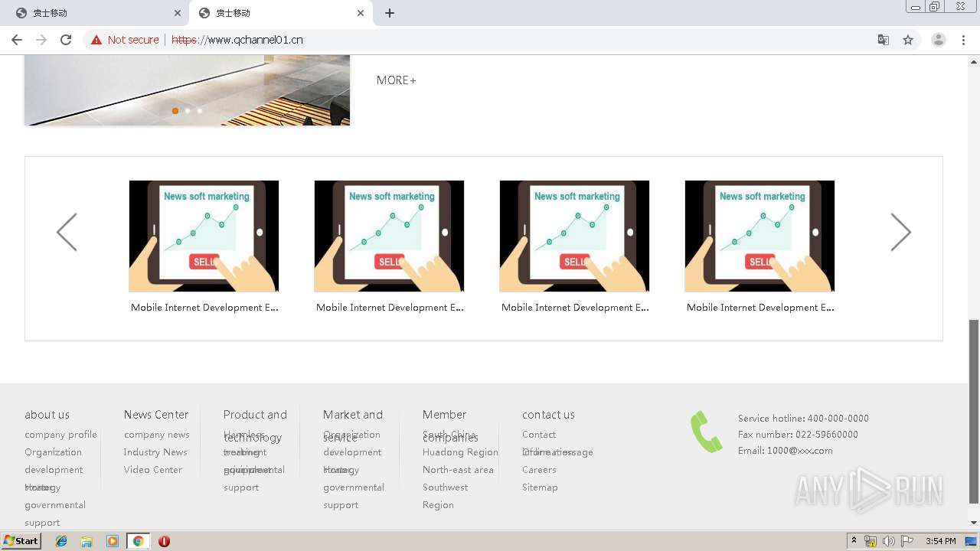980x551 pixels.
Task: Click the Southwest Region footer link
Action: pos(445,496)
